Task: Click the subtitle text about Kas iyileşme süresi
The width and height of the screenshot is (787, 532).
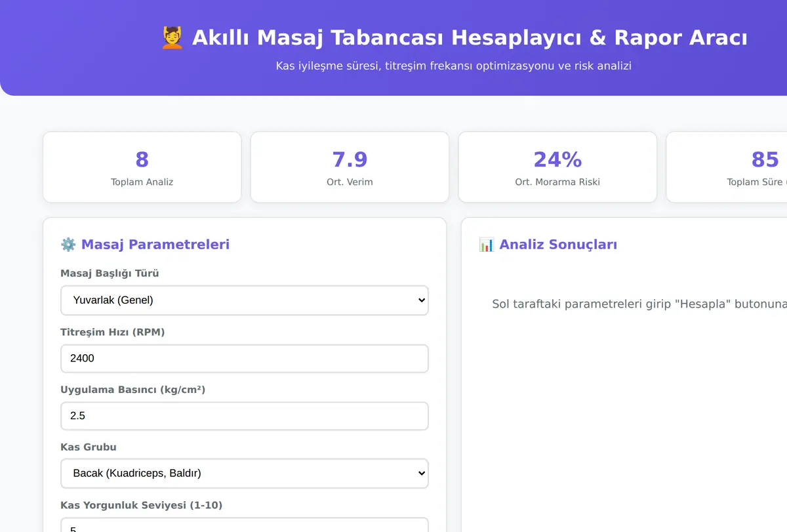Action: coord(454,66)
